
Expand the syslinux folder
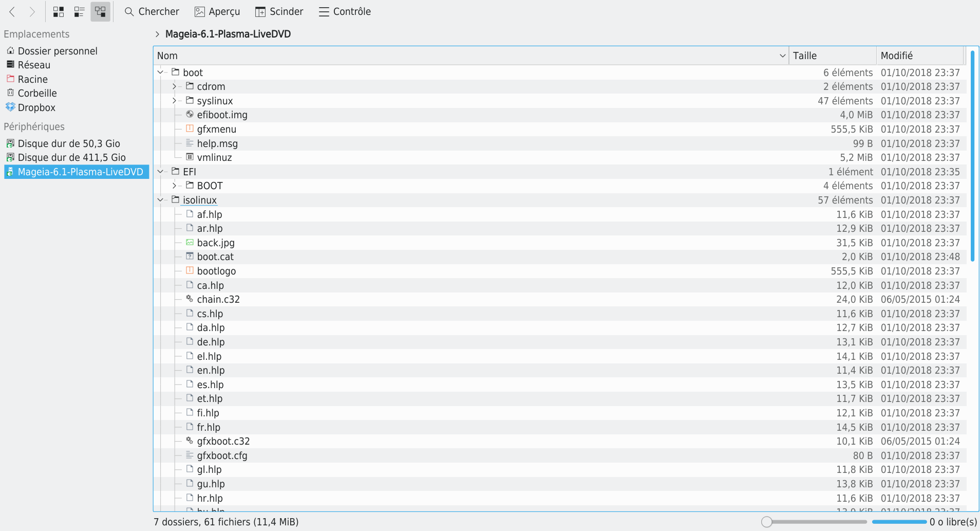coord(174,100)
